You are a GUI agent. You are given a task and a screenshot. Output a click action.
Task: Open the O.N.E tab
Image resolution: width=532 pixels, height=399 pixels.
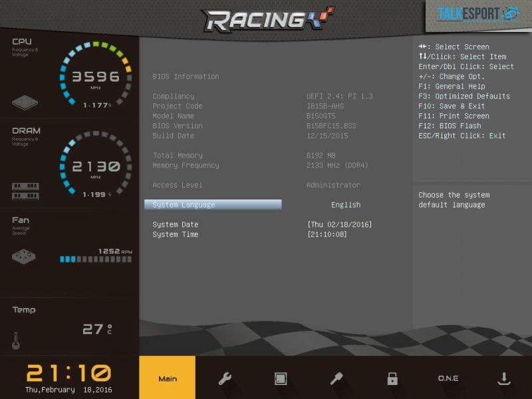pos(448,378)
